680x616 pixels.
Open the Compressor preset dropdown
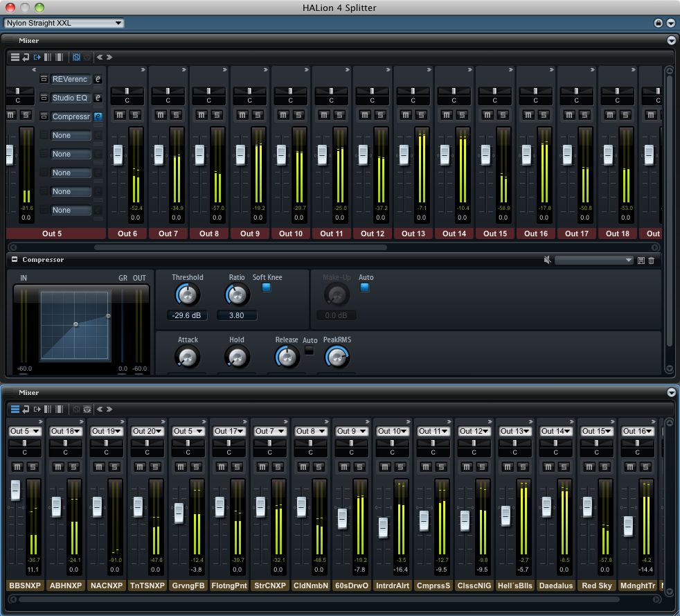pyautogui.click(x=593, y=261)
